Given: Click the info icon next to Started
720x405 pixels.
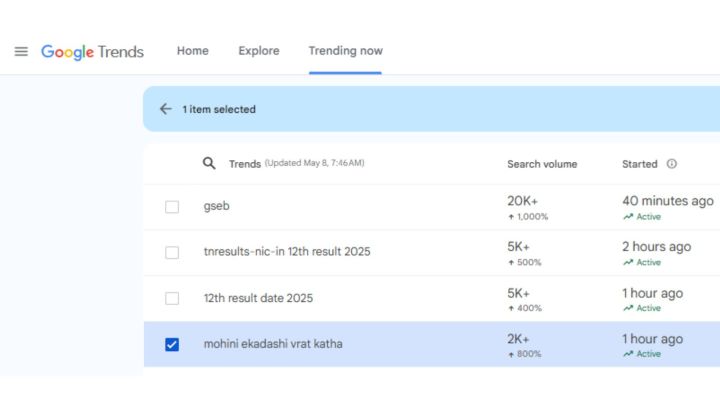Looking at the screenshot, I should (x=671, y=164).
